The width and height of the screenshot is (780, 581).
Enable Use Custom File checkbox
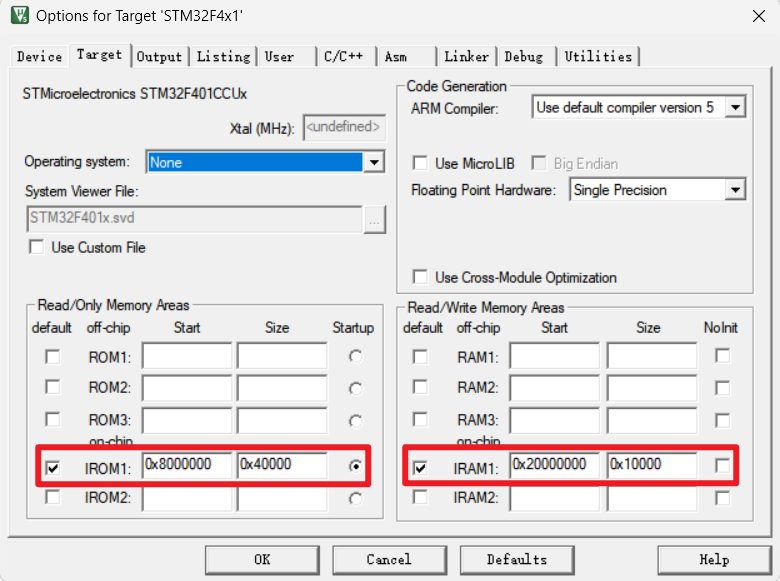(x=36, y=247)
